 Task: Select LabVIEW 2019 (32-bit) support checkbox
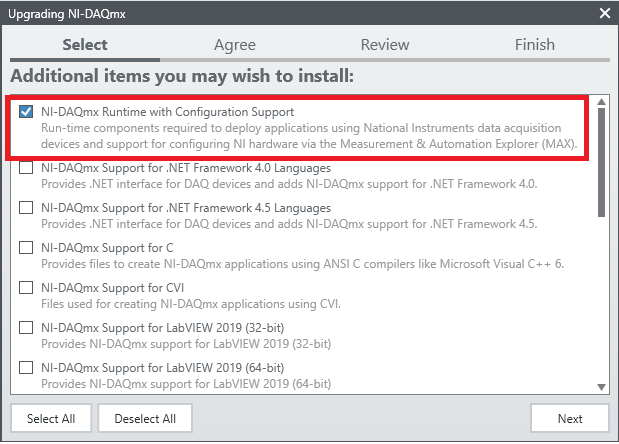pos(27,327)
